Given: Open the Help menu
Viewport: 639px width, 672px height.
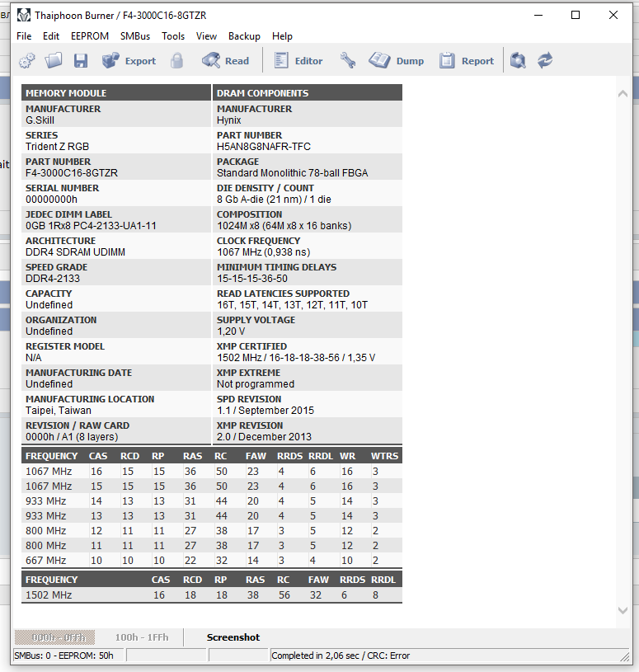Looking at the screenshot, I should click(283, 36).
